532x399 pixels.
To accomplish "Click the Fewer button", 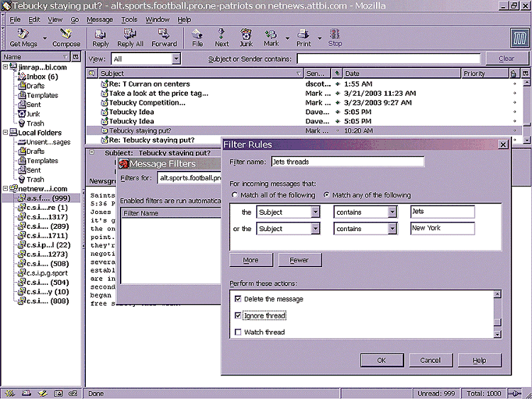I will point(299,260).
